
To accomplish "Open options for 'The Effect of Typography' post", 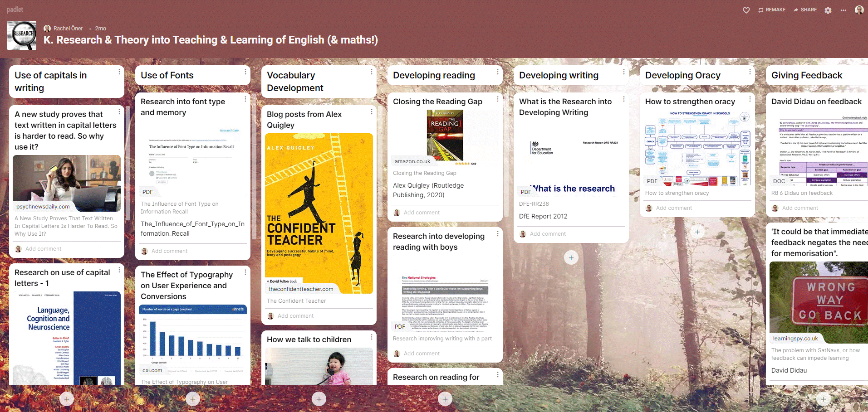I will click(x=245, y=272).
